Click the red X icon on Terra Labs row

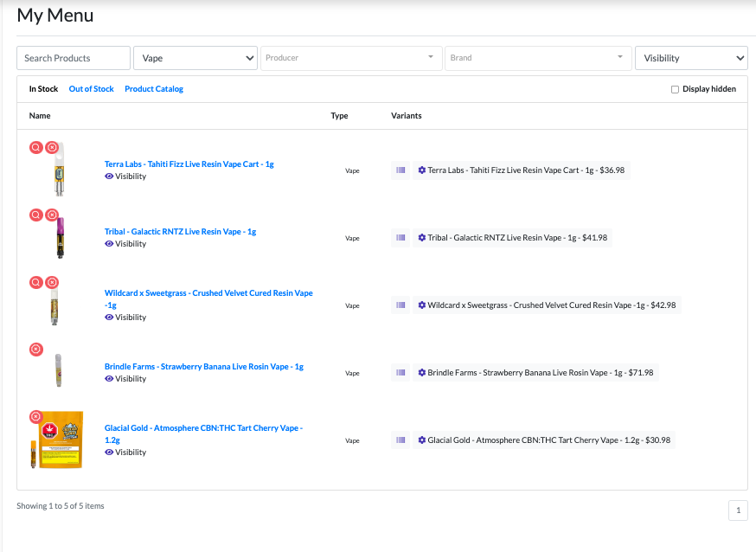click(52, 147)
